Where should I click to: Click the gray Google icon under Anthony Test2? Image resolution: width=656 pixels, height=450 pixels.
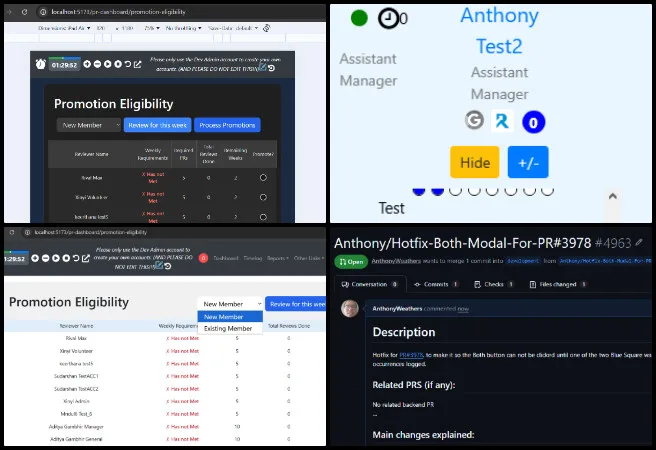pyautogui.click(x=475, y=121)
